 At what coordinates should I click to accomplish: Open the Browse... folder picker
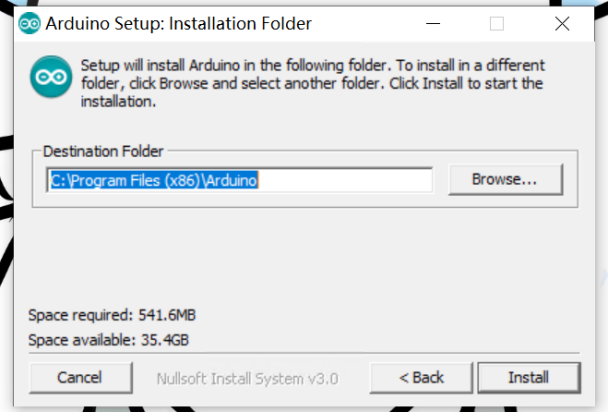(x=505, y=179)
